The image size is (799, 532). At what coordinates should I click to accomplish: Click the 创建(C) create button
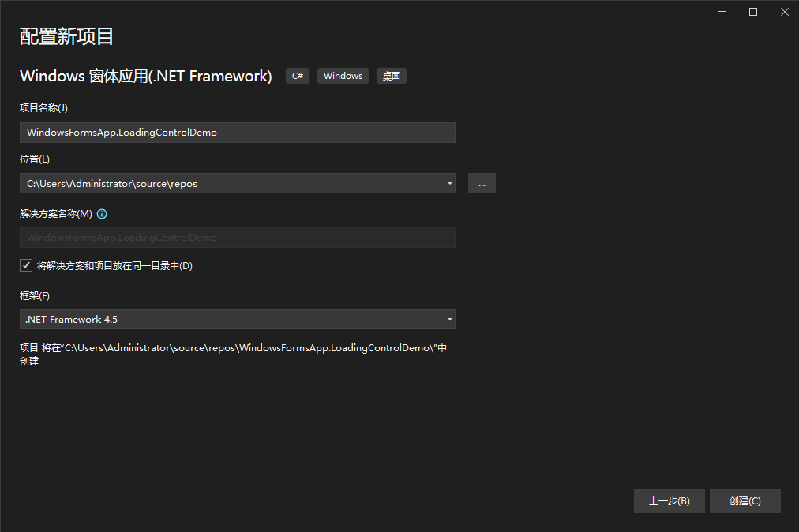[x=745, y=501]
